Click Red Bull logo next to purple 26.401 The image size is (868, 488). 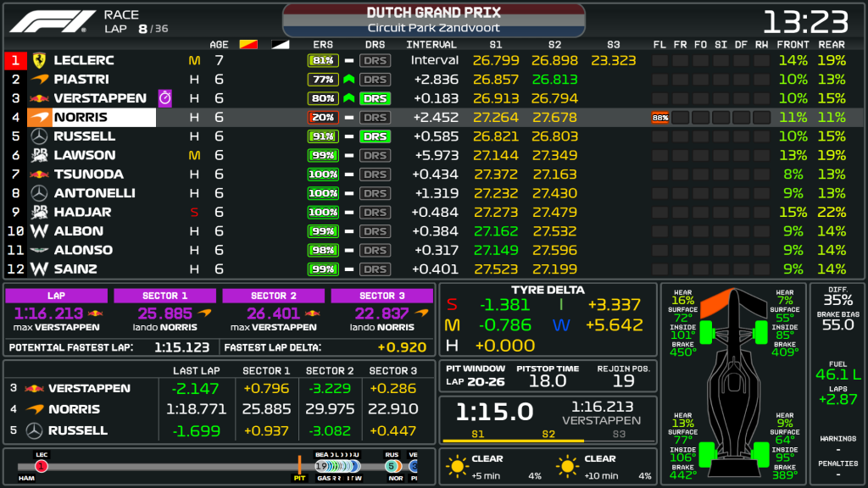(x=313, y=313)
